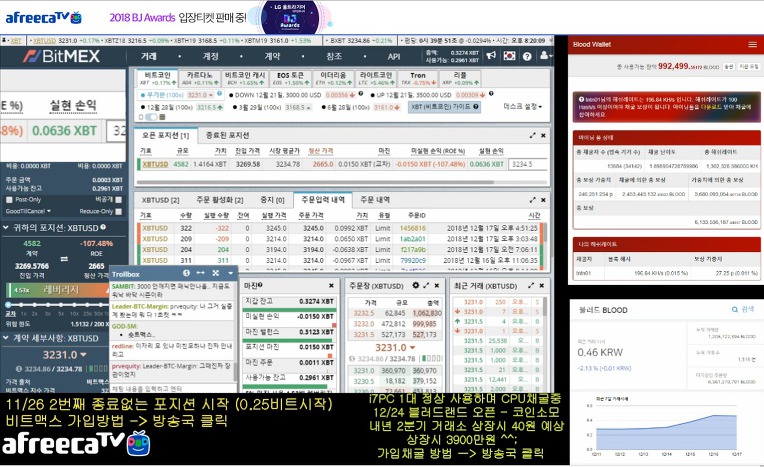Switch to the 이더리움 ETH tab
764x467 pixels.
(333, 78)
